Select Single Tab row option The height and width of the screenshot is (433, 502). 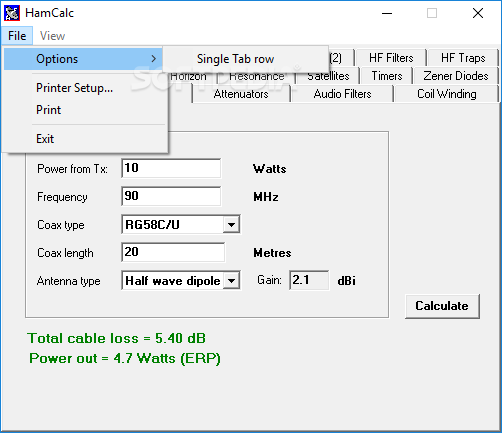pyautogui.click(x=245, y=59)
